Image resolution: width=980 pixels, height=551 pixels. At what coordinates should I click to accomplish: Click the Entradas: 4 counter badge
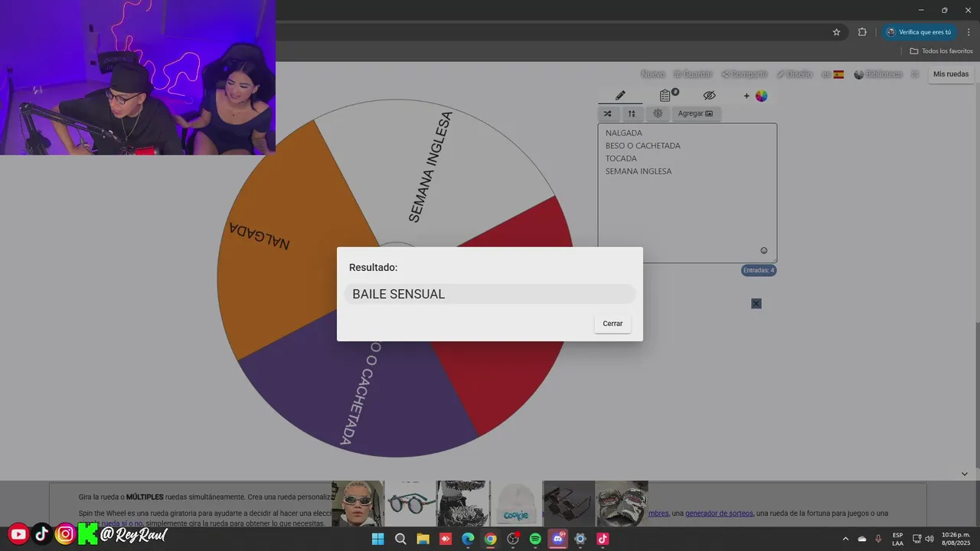pos(759,270)
